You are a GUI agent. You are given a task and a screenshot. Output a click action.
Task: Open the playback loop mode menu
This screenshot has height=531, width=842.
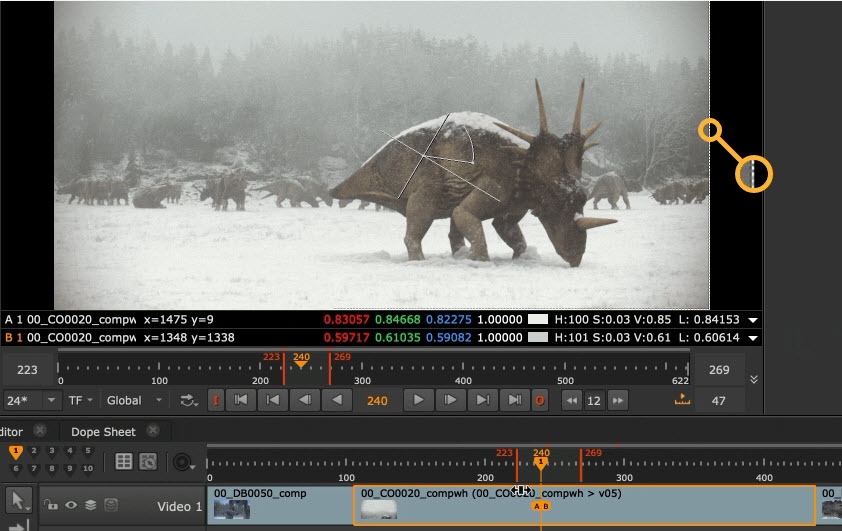[189, 401]
